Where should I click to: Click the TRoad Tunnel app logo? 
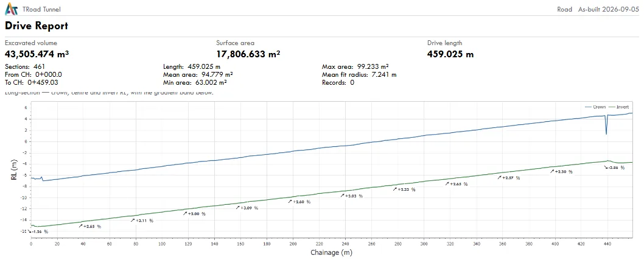[x=12, y=9]
